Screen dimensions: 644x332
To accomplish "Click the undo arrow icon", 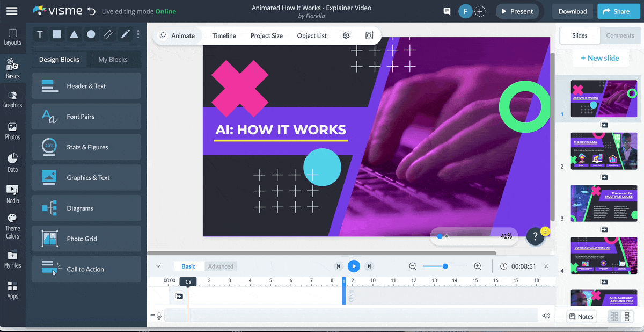I will tap(91, 11).
